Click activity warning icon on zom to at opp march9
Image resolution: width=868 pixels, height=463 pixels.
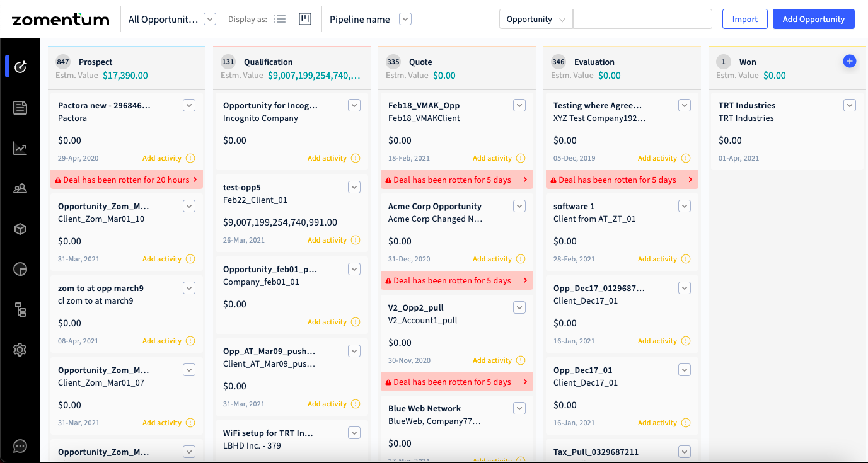tap(190, 341)
